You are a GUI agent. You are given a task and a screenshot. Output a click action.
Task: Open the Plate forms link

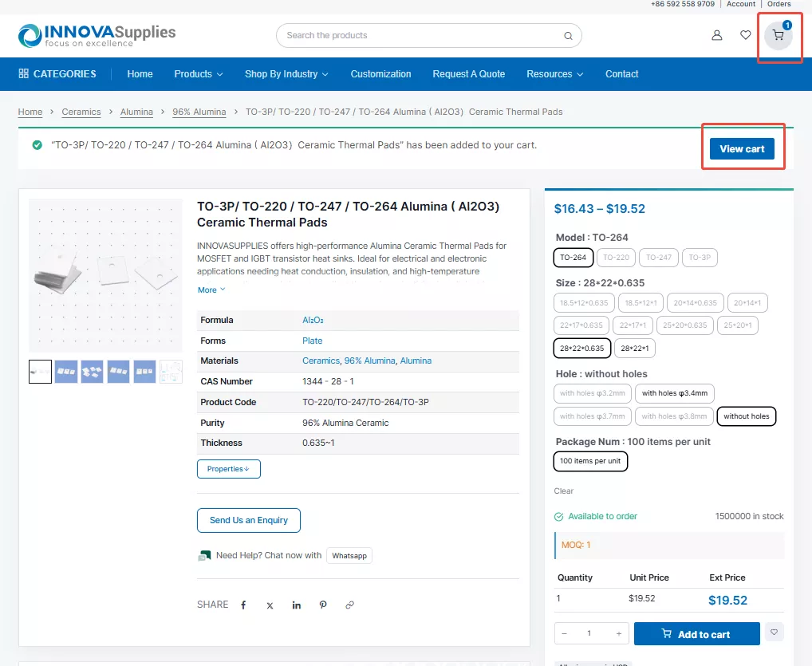(x=312, y=341)
